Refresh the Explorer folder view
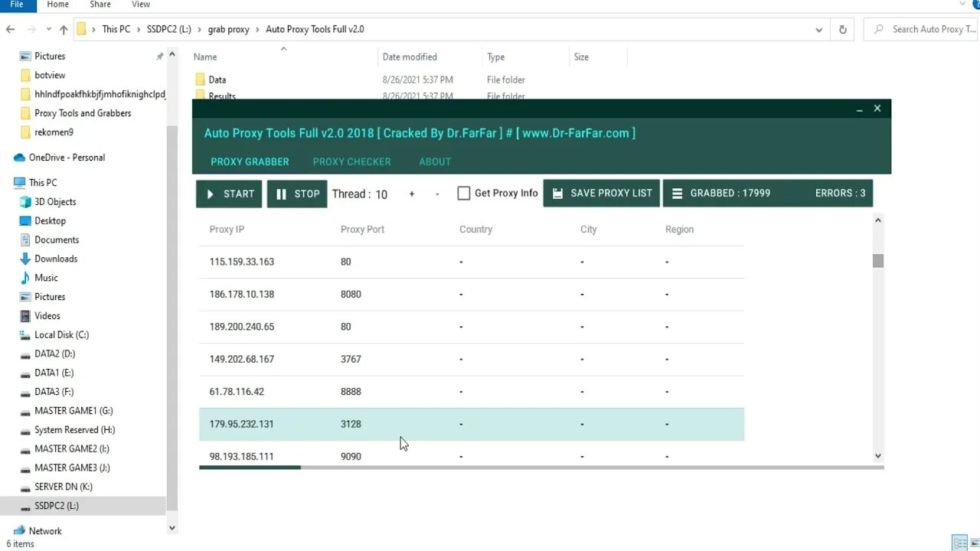 [x=842, y=30]
